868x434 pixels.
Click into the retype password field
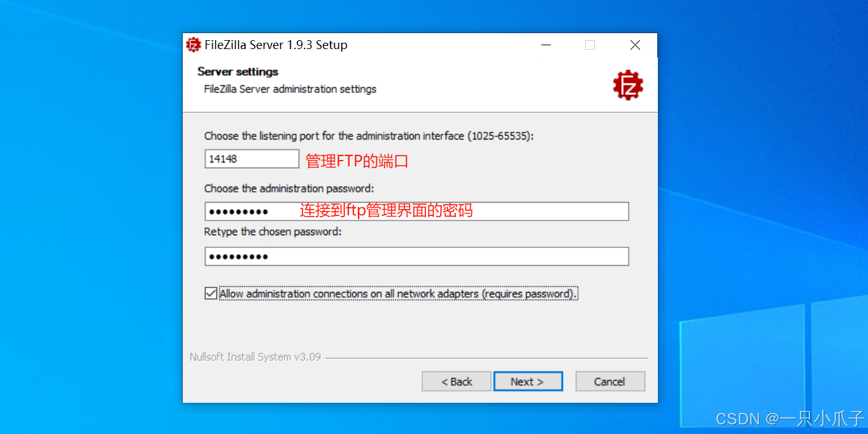pyautogui.click(x=416, y=256)
